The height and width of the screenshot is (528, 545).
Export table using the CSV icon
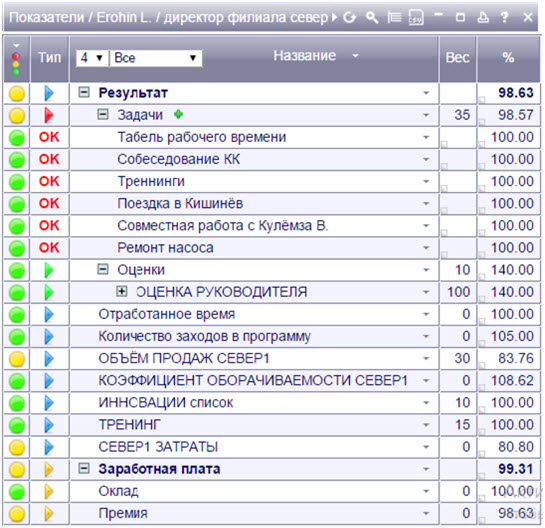(x=416, y=17)
